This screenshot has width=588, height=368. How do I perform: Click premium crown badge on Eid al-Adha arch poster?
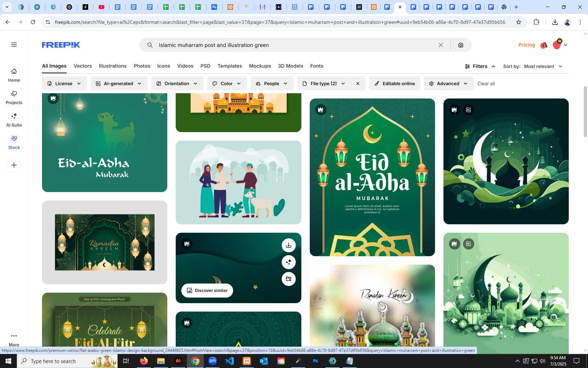click(321, 110)
